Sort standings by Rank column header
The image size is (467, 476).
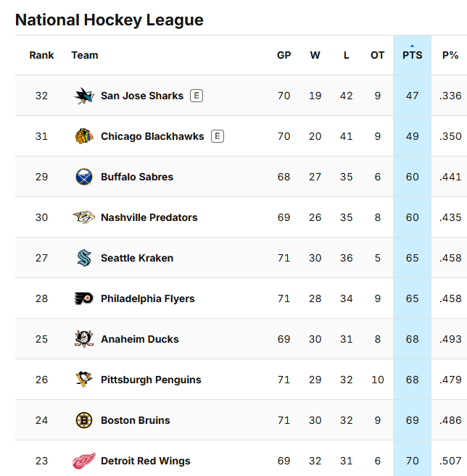click(41, 55)
